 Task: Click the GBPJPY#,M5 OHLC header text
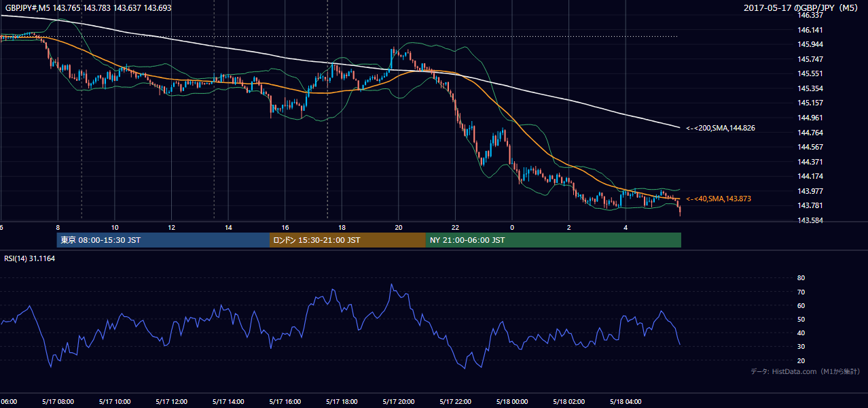pyautogui.click(x=88, y=7)
